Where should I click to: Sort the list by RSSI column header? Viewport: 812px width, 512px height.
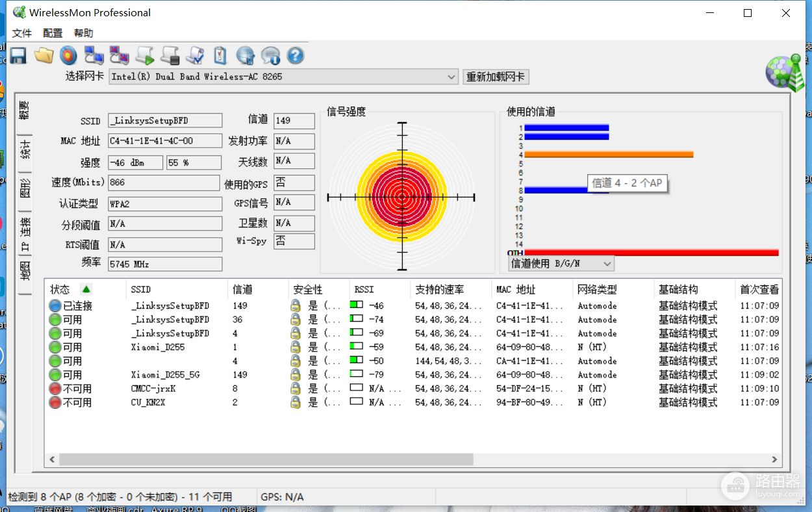[x=364, y=290]
